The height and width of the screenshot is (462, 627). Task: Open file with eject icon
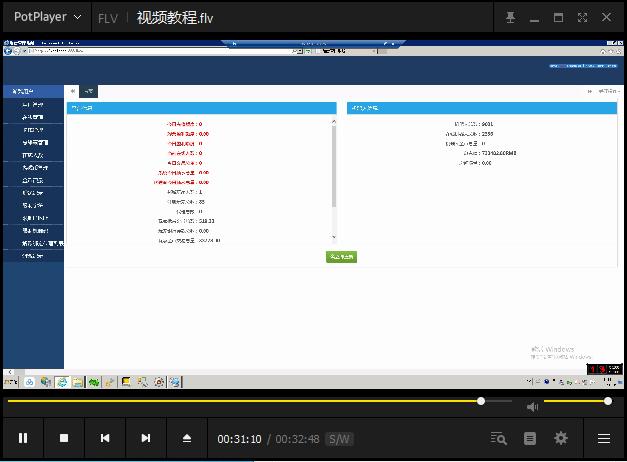187,438
